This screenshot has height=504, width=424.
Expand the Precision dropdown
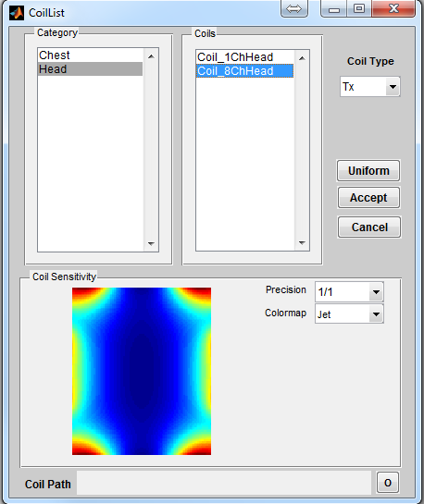tap(349, 292)
